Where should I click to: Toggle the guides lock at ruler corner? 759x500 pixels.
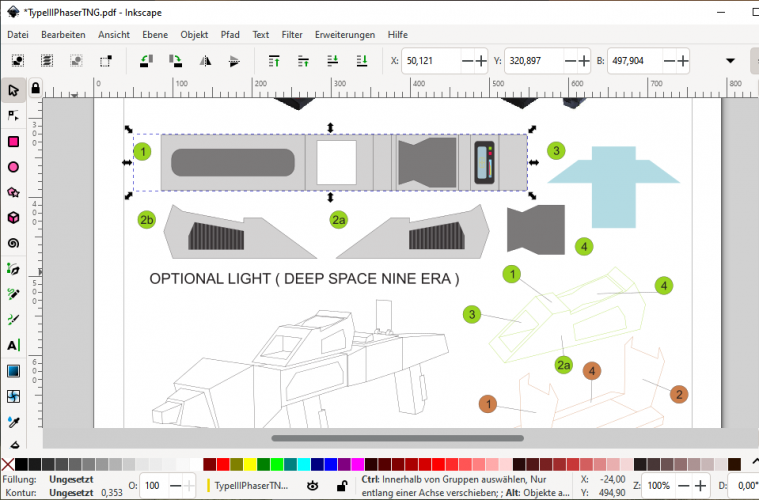tap(35, 88)
